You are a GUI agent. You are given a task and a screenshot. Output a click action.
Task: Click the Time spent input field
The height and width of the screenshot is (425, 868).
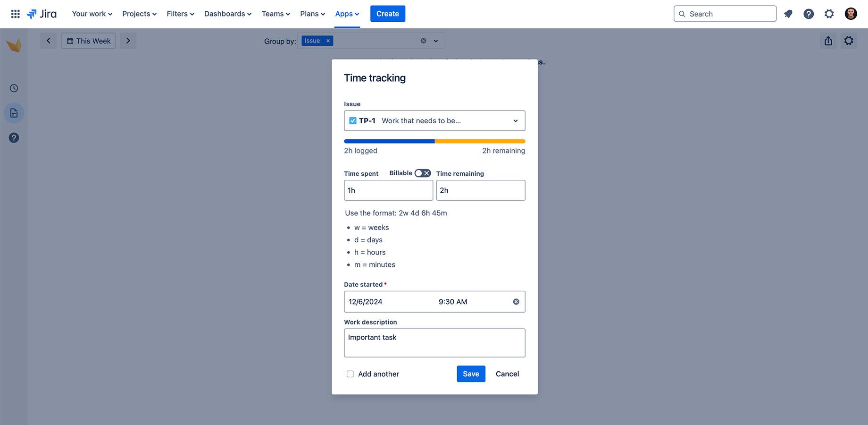[x=388, y=190]
